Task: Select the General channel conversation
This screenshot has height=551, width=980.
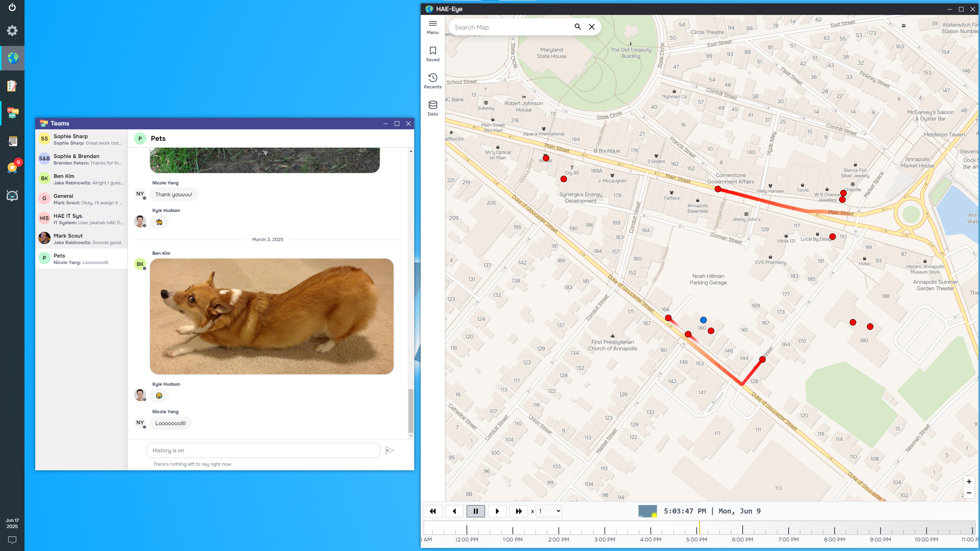Action: point(81,199)
